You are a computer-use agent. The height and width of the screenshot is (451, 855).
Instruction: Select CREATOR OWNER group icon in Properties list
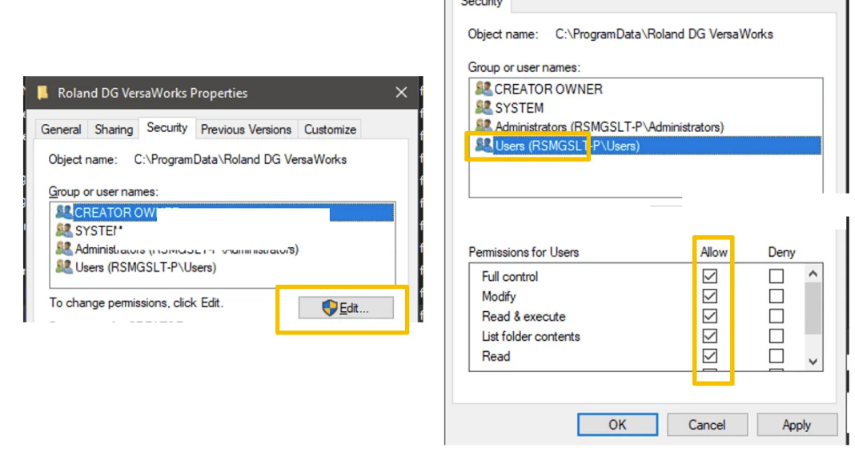click(x=64, y=212)
